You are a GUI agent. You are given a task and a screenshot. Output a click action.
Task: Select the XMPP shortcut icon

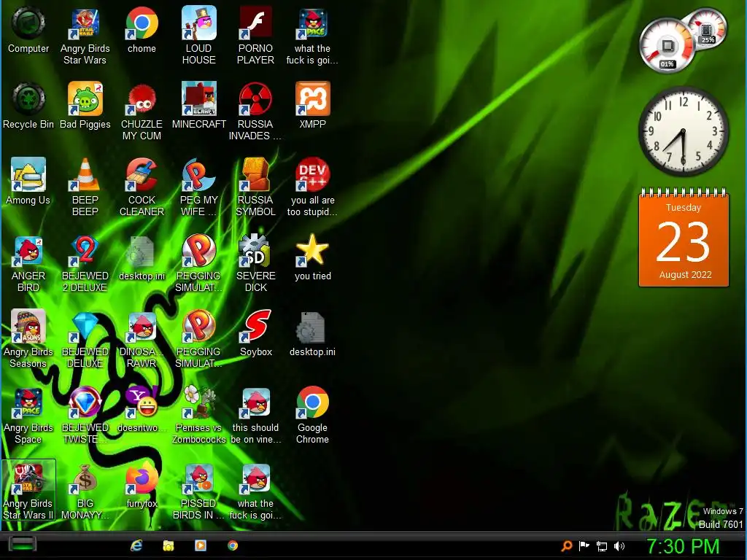tap(312, 106)
